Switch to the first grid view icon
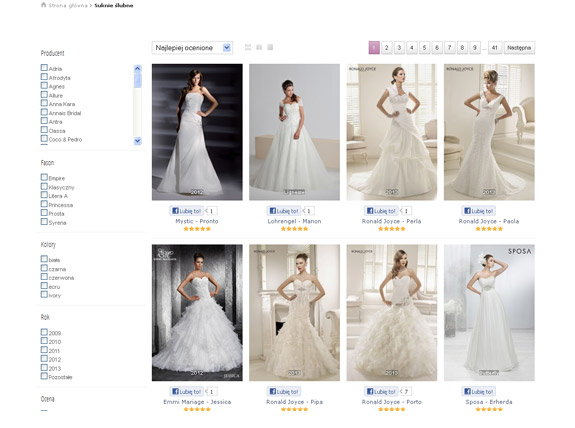575x428 pixels. tap(248, 47)
